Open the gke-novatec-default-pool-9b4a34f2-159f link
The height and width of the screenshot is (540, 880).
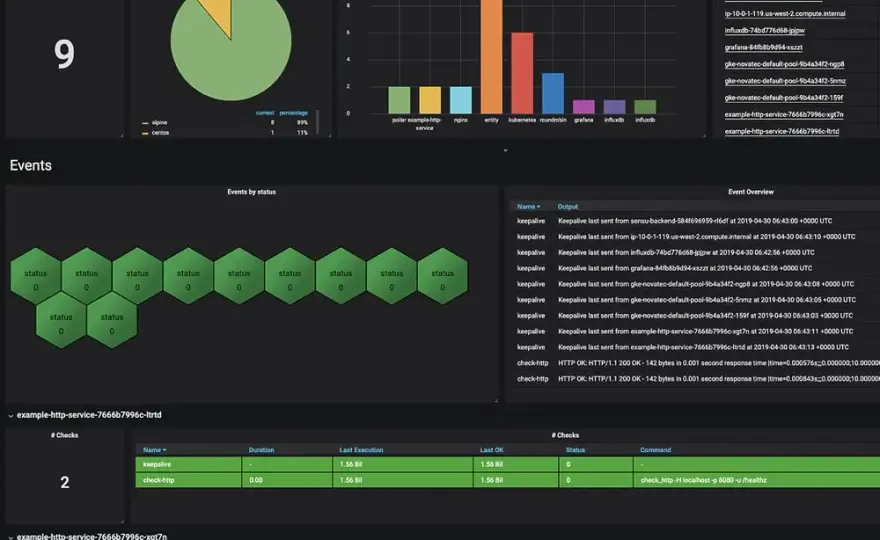coord(783,98)
